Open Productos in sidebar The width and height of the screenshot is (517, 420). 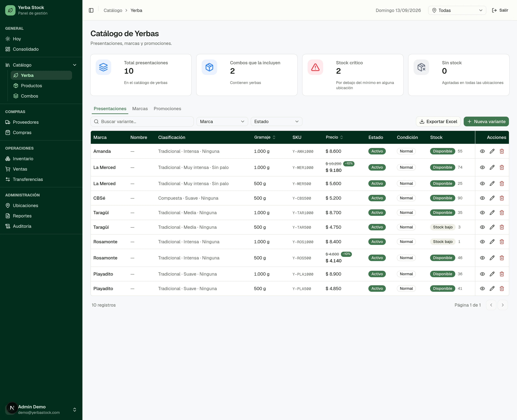coord(41,86)
